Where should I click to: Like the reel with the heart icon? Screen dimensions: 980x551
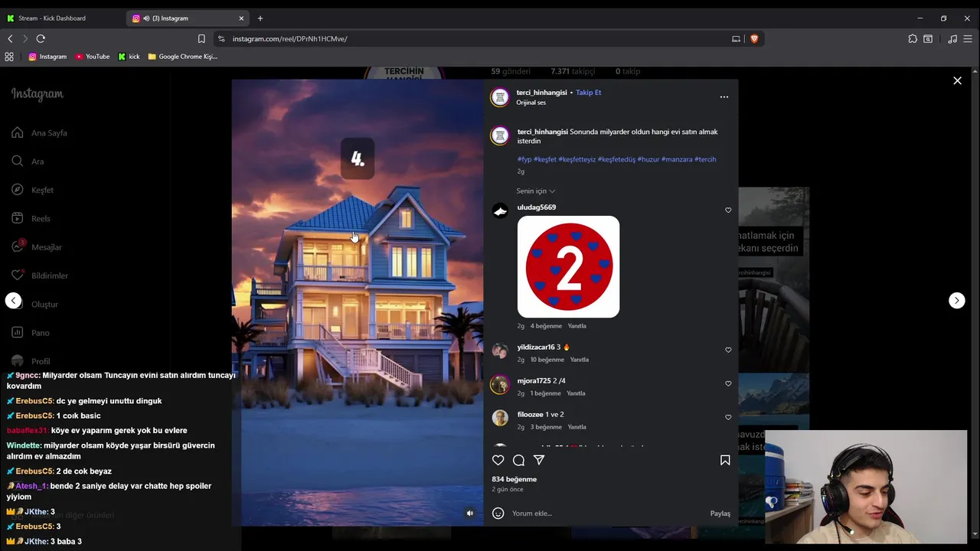click(x=498, y=460)
